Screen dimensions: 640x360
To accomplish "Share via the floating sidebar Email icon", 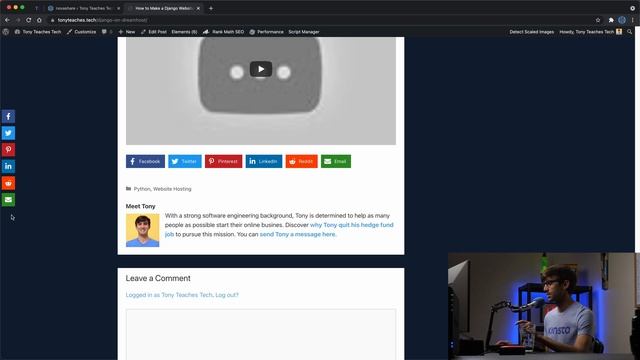I will 8,200.
